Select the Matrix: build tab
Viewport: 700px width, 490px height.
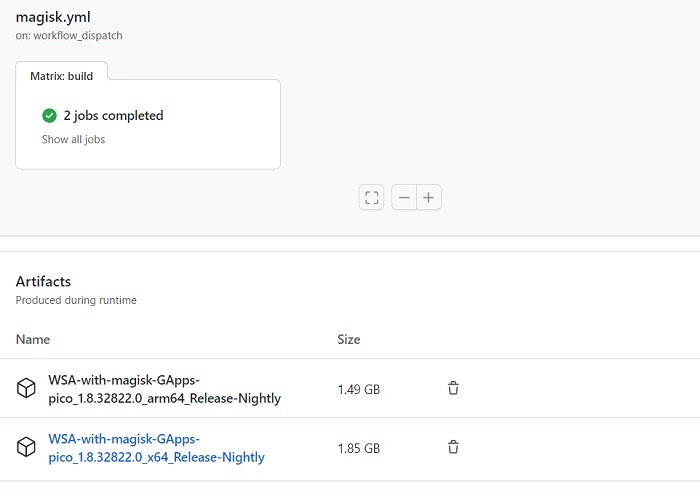coord(61,76)
